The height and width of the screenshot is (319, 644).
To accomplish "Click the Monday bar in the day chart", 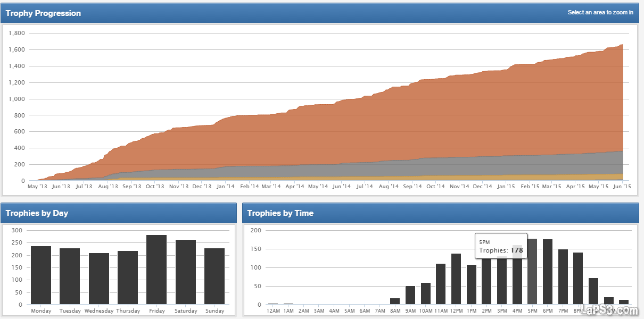I will (41, 275).
